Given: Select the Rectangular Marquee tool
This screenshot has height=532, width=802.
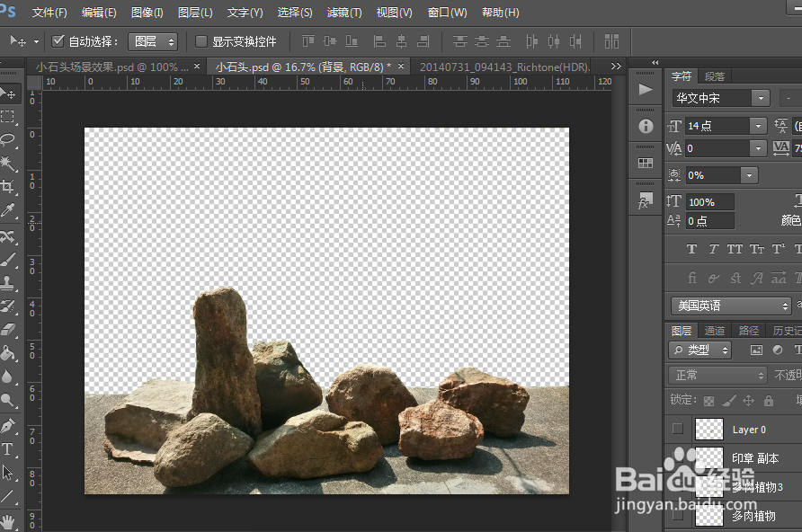Looking at the screenshot, I should pos(8,117).
